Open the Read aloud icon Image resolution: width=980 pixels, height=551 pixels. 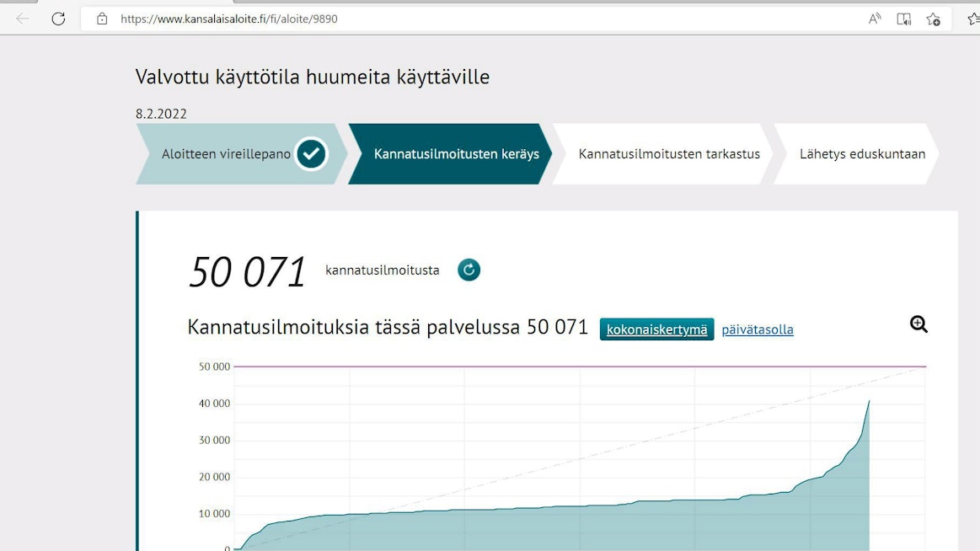pyautogui.click(x=875, y=19)
